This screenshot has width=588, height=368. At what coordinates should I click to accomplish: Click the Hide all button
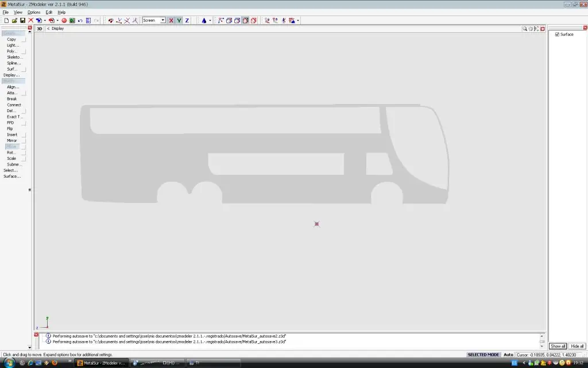[x=577, y=346]
